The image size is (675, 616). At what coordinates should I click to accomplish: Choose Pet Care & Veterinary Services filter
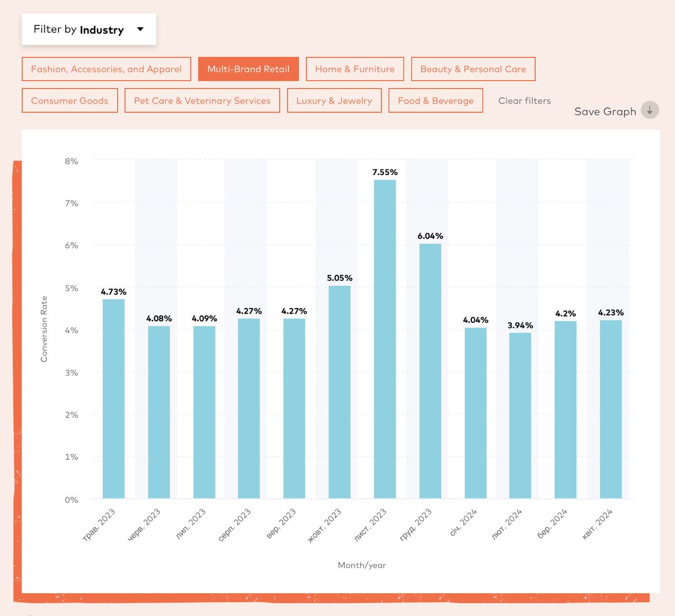pos(202,101)
